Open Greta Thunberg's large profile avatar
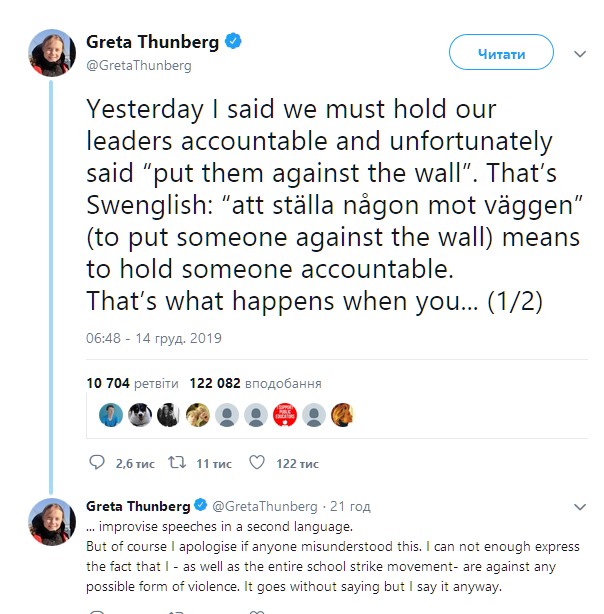 (50, 53)
